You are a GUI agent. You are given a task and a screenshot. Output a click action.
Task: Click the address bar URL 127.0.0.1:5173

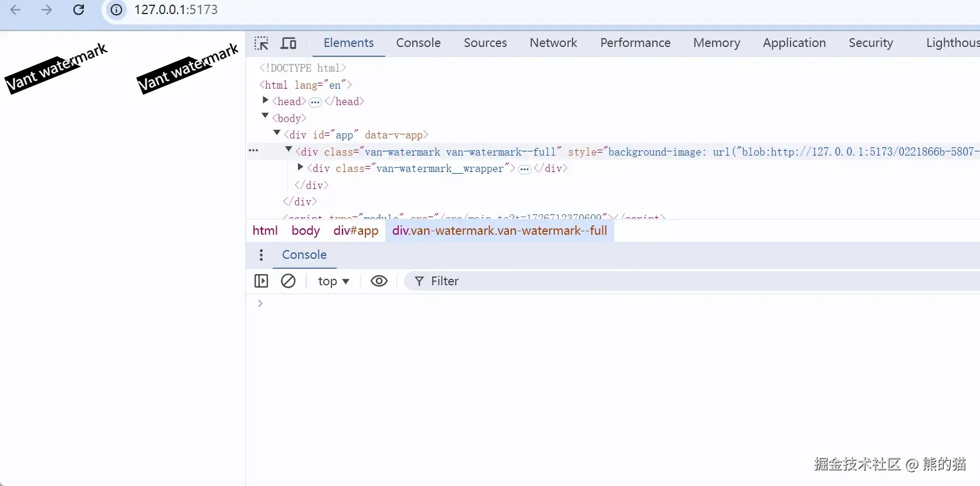tap(176, 10)
